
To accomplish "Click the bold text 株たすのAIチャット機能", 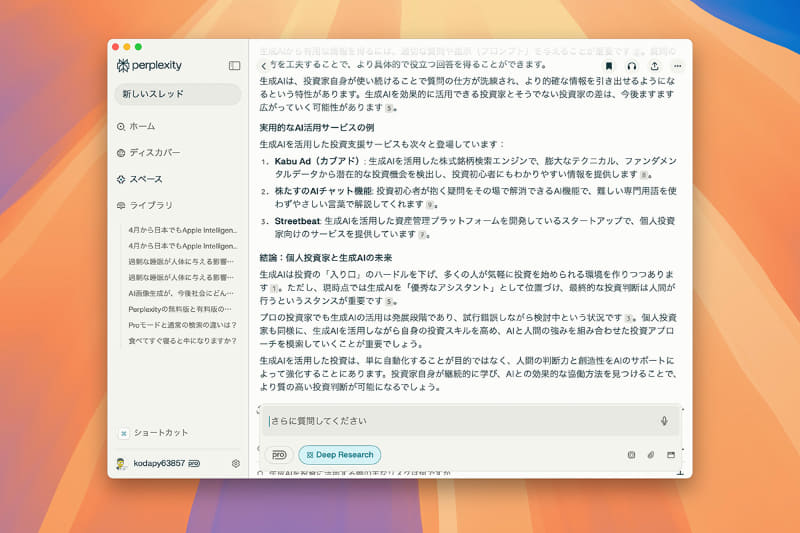I will pos(323,191).
